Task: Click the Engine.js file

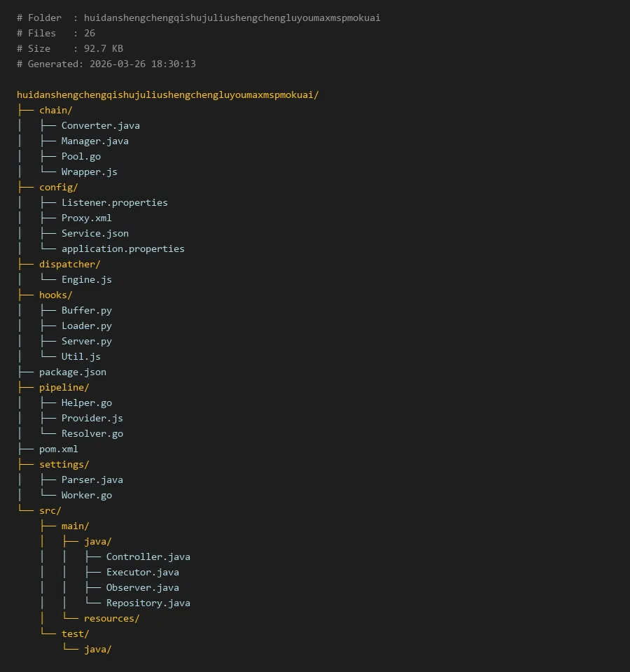Action: tap(86, 279)
